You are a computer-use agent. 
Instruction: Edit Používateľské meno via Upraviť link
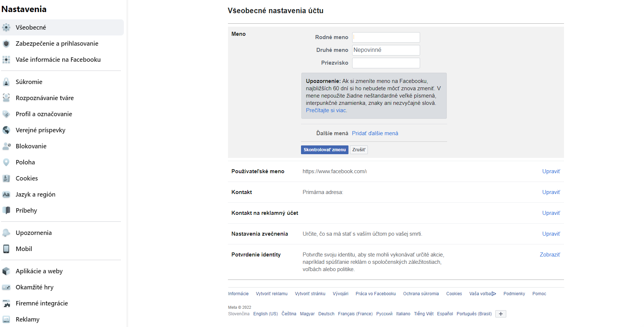[551, 171]
